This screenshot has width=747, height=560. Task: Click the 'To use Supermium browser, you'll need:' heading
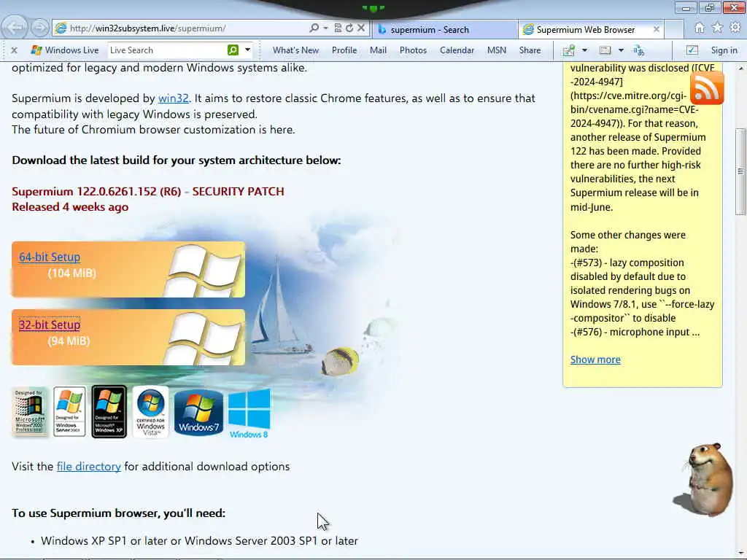click(119, 513)
